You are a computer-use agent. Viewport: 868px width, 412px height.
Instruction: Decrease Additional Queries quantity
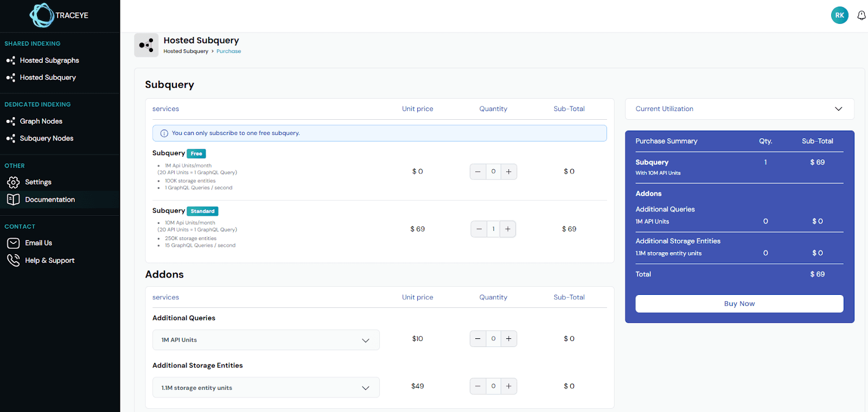(478, 339)
